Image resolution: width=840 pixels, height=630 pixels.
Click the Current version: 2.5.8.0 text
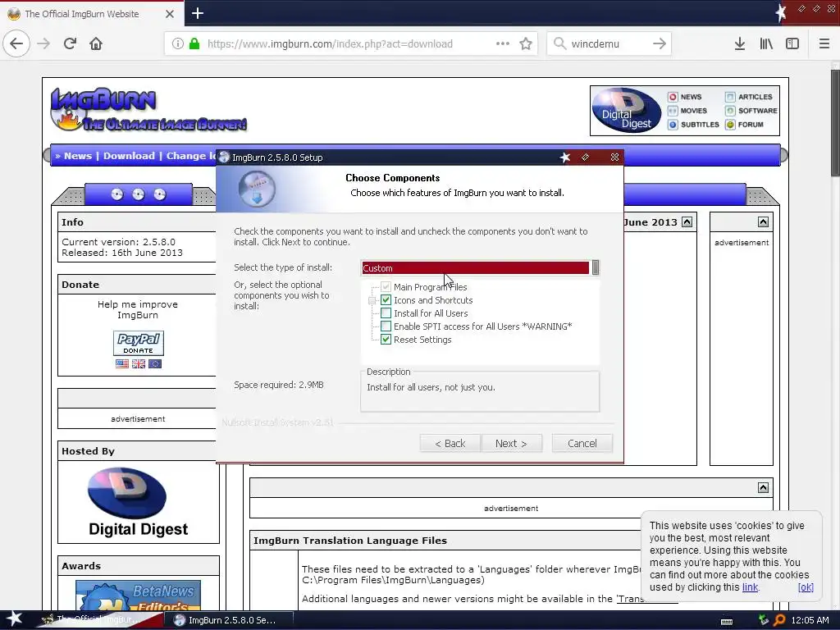click(x=118, y=242)
